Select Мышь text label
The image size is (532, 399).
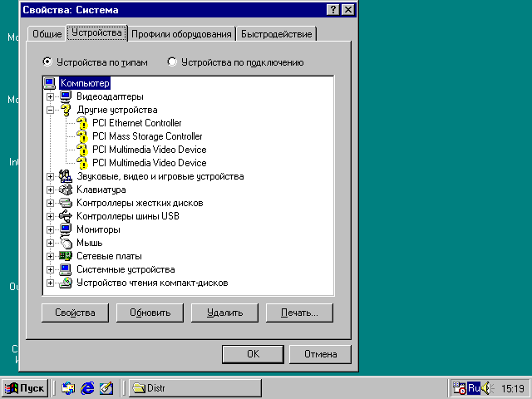[90, 243]
